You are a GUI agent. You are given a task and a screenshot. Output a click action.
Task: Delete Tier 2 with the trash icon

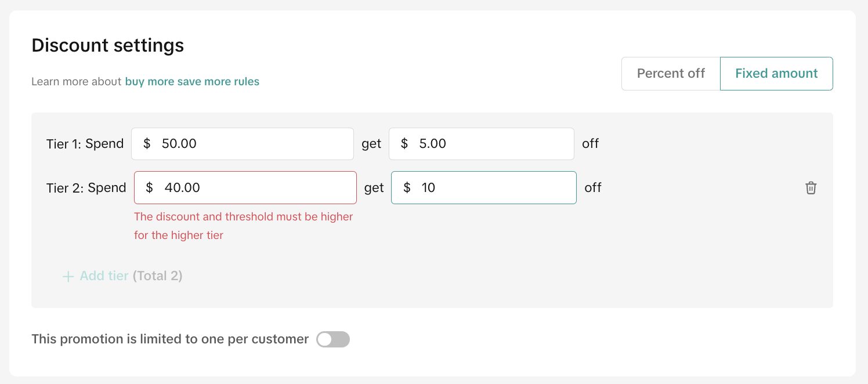[811, 188]
